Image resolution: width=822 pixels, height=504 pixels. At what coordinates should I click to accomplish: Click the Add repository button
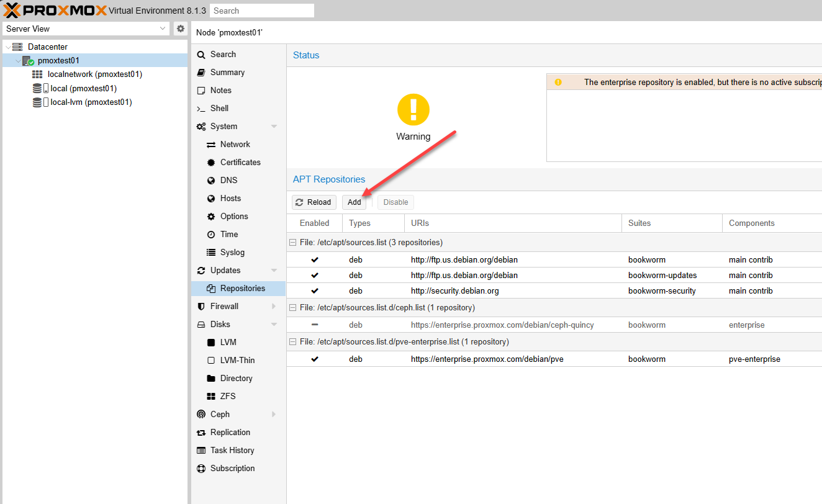click(354, 202)
